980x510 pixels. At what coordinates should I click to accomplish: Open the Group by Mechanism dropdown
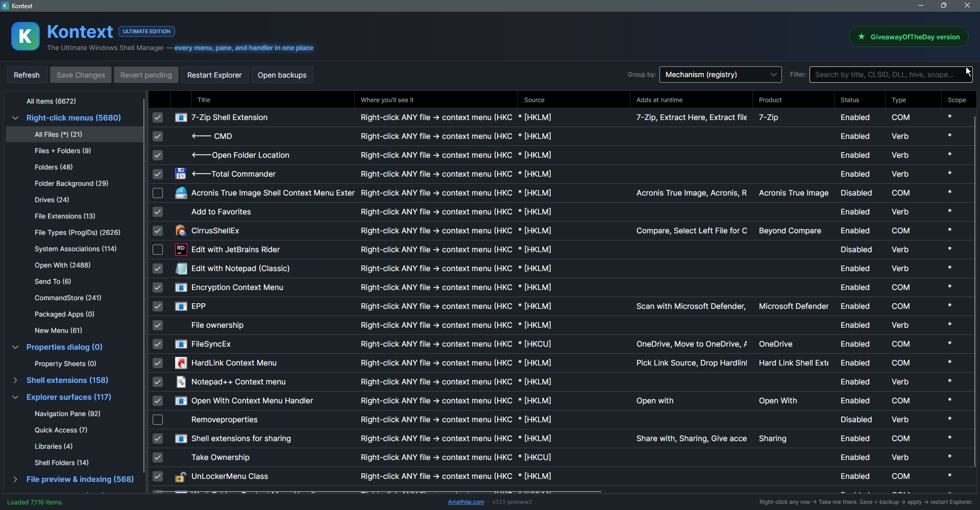(720, 75)
